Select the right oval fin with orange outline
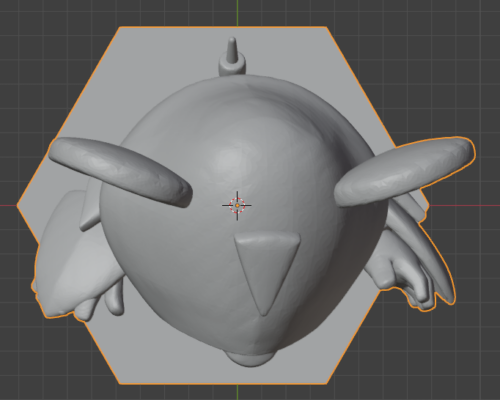 click(x=404, y=172)
